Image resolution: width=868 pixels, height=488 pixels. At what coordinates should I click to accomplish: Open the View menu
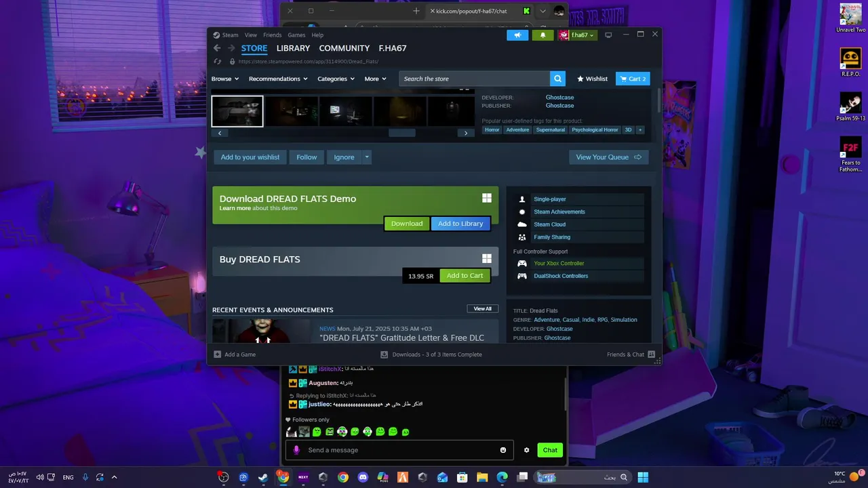251,35
